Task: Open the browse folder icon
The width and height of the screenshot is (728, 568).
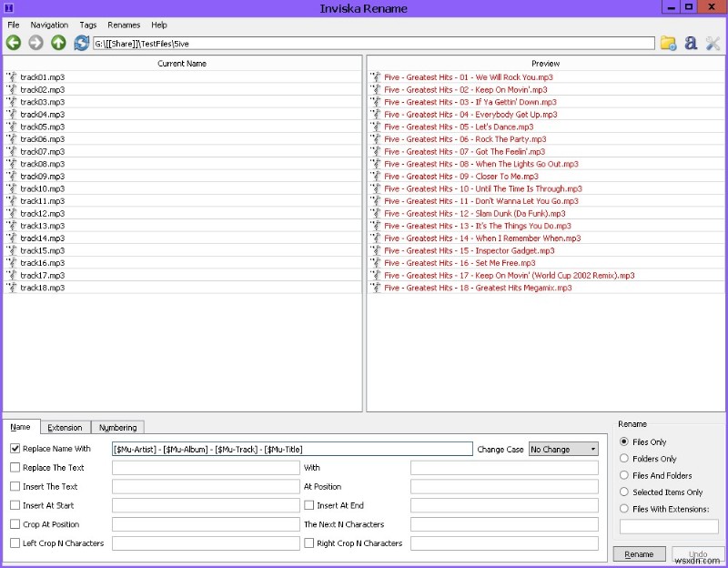Action: (x=669, y=43)
